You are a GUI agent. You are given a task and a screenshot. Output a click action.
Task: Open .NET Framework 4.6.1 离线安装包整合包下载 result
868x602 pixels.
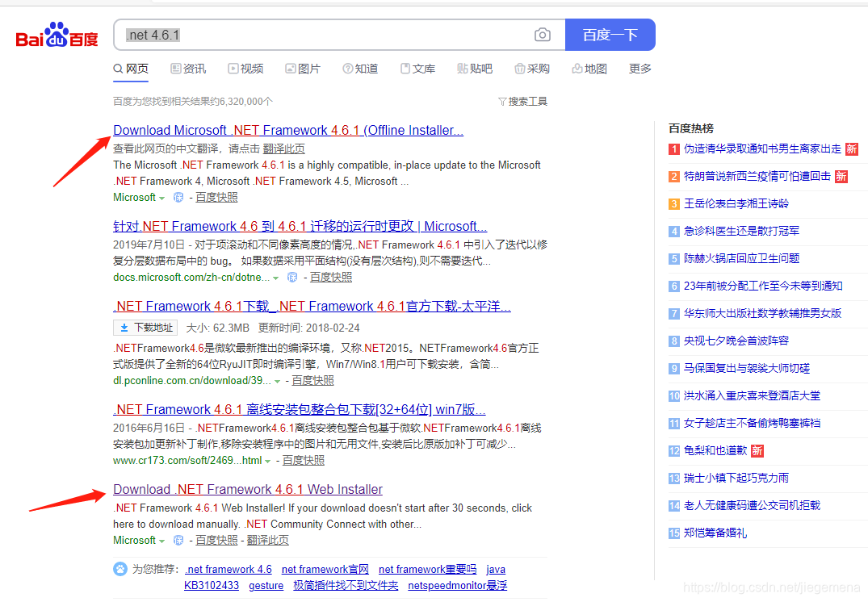(300, 410)
